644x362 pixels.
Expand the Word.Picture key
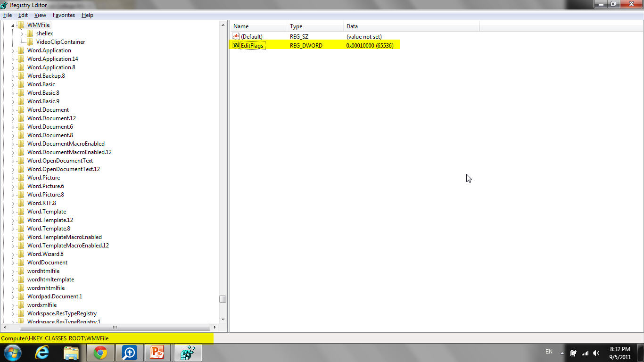click(13, 178)
